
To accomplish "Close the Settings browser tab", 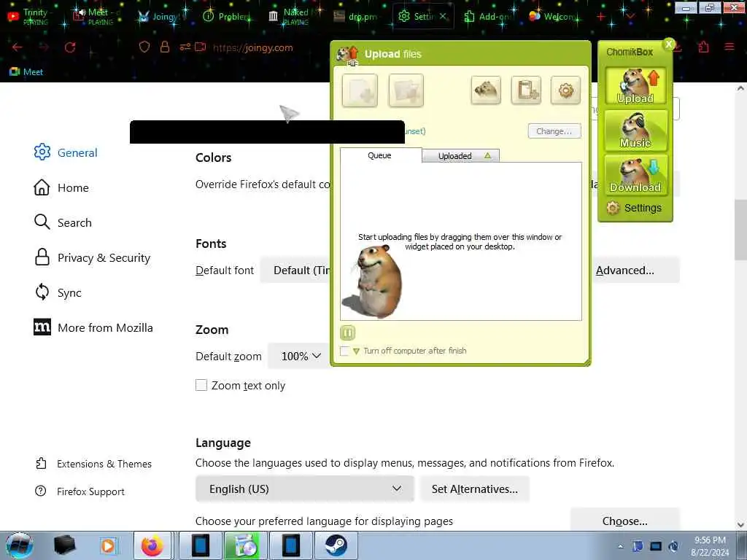I will coord(443,16).
